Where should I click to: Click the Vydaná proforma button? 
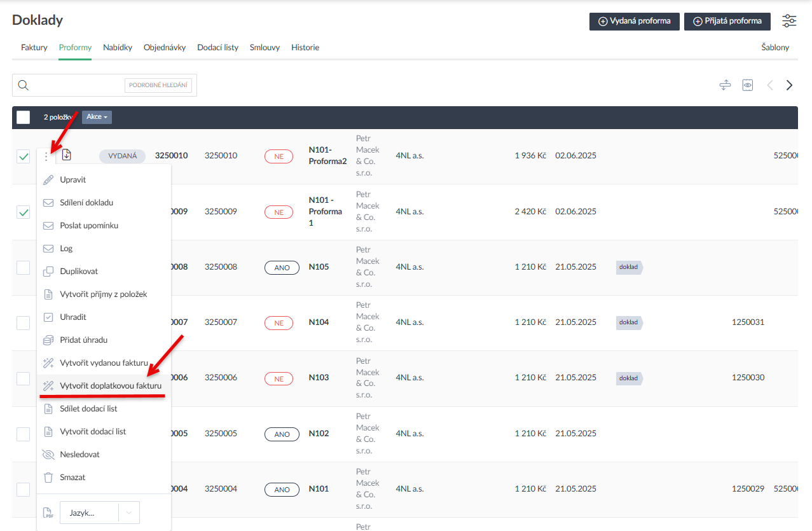(x=634, y=21)
